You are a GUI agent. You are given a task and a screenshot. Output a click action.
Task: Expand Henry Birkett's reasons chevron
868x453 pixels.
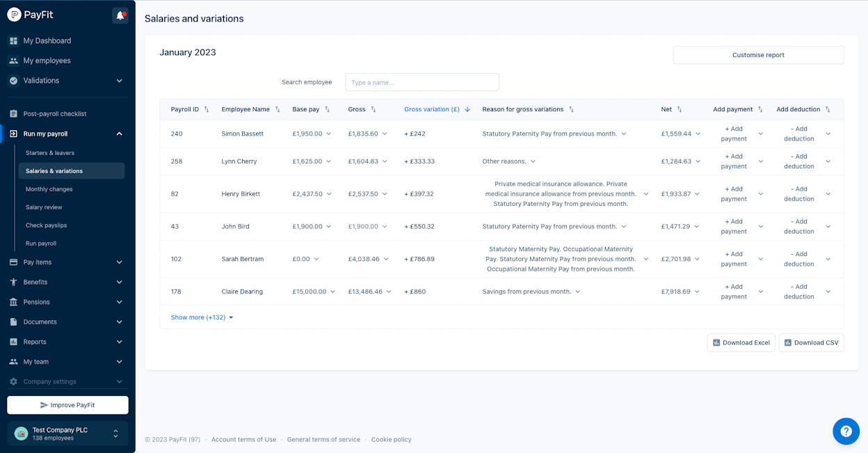(x=646, y=194)
